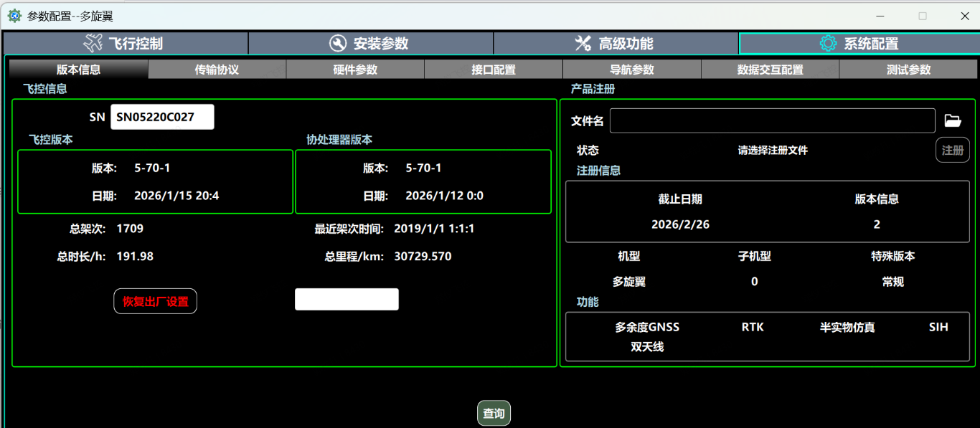Click the expiry date 2026/2/26
This screenshot has width=980, height=428.
pyautogui.click(x=680, y=224)
